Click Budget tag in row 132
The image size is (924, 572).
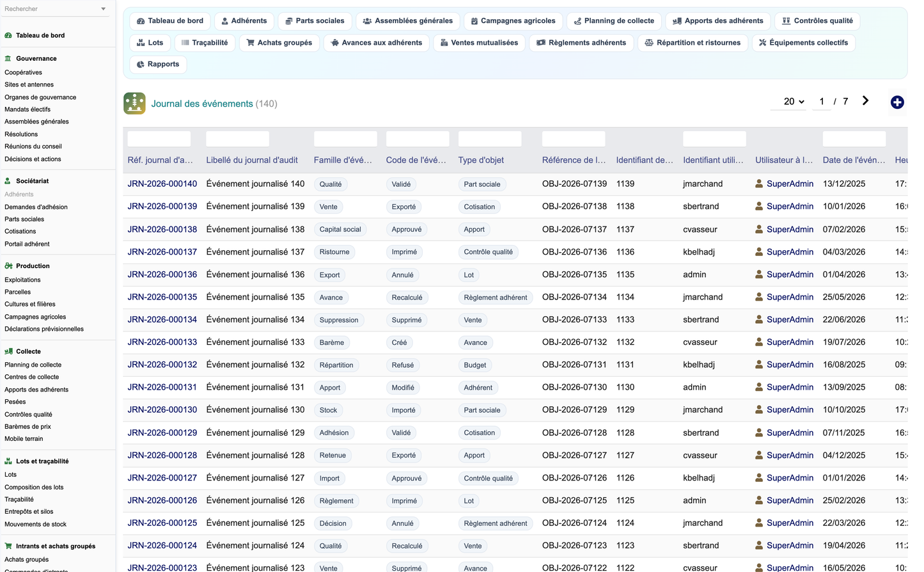coord(475,365)
